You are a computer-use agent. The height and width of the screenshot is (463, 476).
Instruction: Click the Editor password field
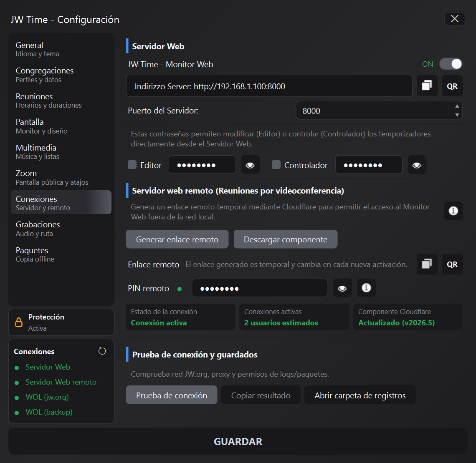[x=202, y=165]
